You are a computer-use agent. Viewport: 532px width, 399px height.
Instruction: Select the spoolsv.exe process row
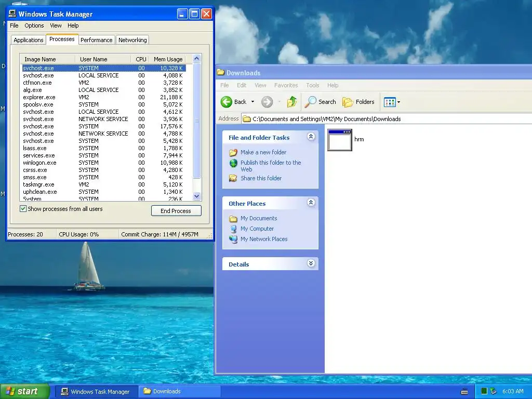[x=103, y=104]
